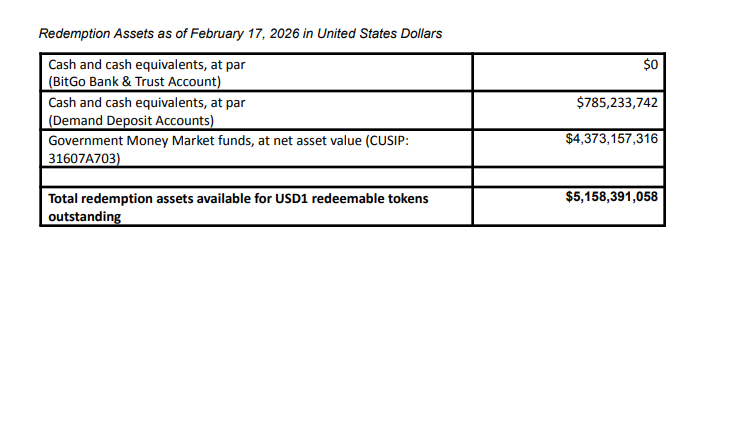This screenshot has height=447, width=730.
Task: Click the $4,373,157,316 amount
Action: (x=611, y=139)
